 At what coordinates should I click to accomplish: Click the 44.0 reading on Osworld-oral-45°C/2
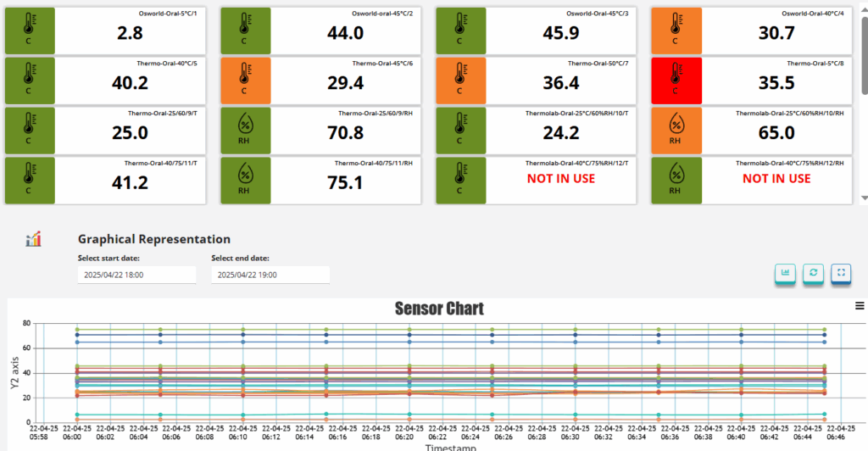pos(345,33)
